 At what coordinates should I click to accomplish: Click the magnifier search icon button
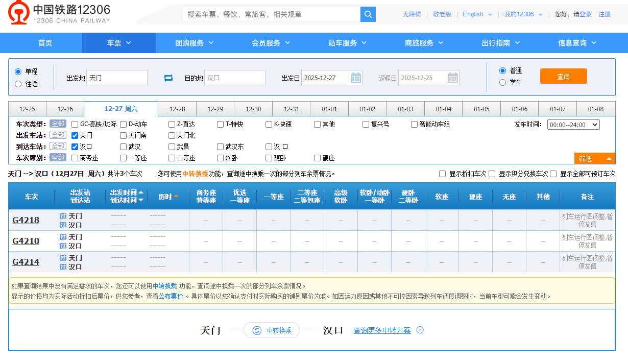pos(368,14)
